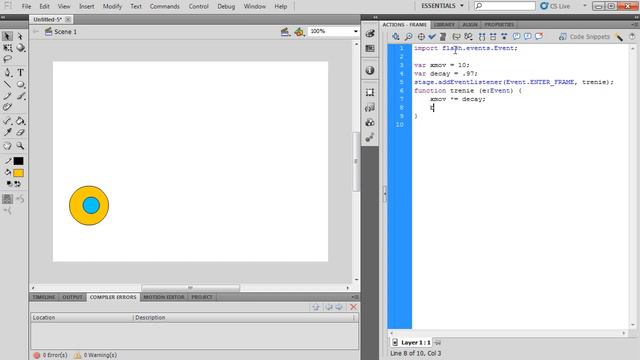Click the black stroke color swatch

[x=18, y=161]
